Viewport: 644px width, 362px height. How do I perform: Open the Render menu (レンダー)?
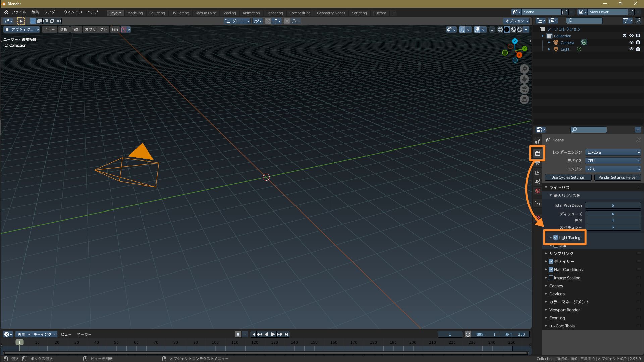coord(51,12)
